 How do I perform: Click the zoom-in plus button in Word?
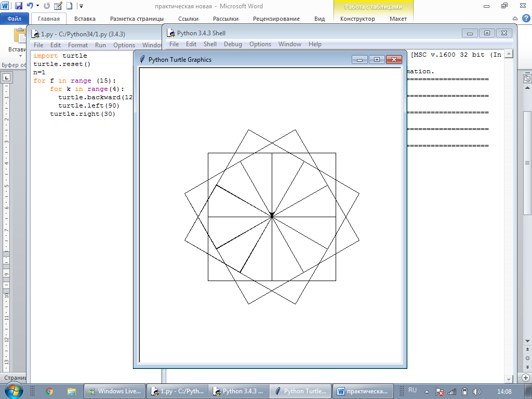[x=526, y=378]
